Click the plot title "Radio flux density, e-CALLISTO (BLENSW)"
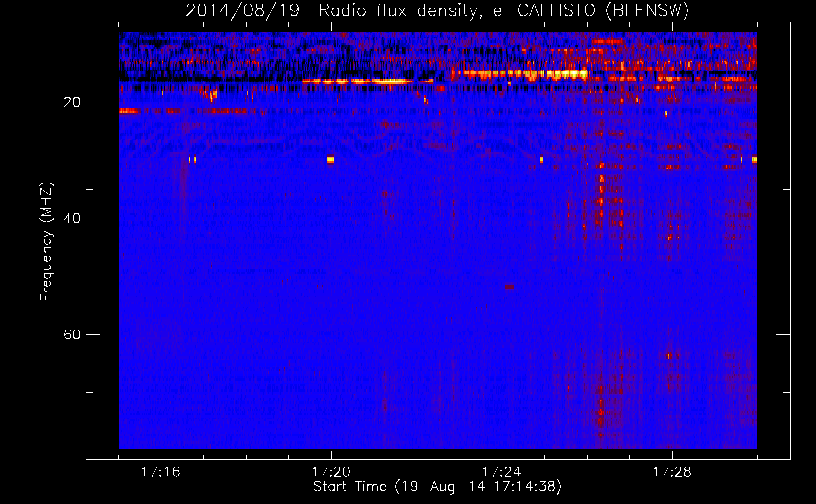 [x=503, y=11]
